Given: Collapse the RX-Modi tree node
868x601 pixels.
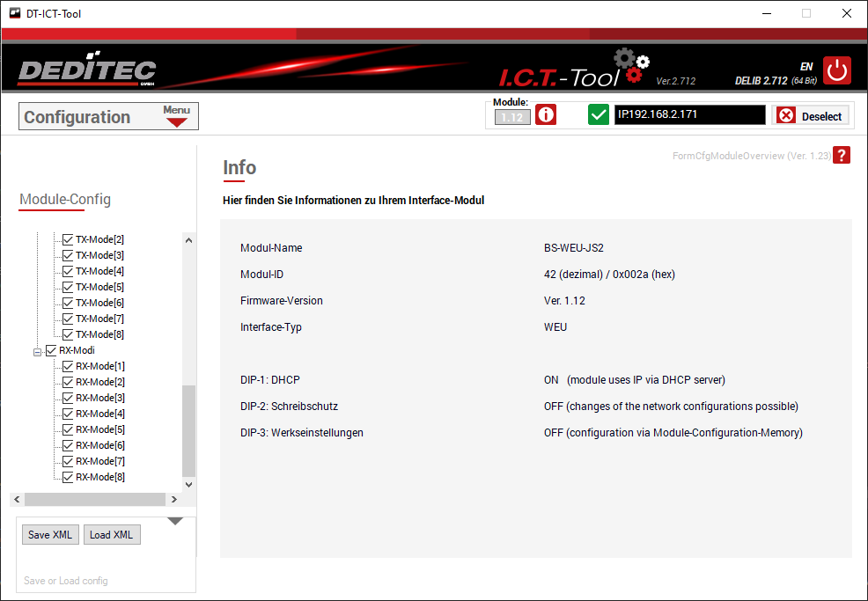Looking at the screenshot, I should [x=38, y=351].
